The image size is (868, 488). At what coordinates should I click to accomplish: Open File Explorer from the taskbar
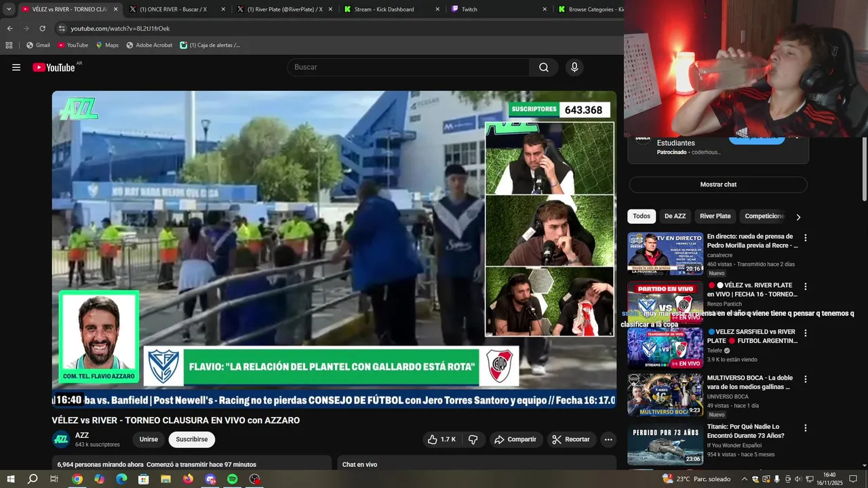point(165,479)
